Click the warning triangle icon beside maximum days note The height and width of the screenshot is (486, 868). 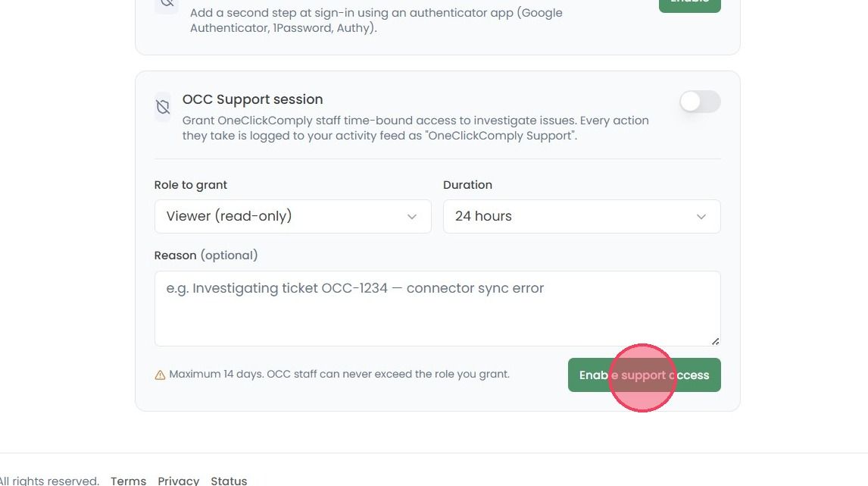point(160,375)
